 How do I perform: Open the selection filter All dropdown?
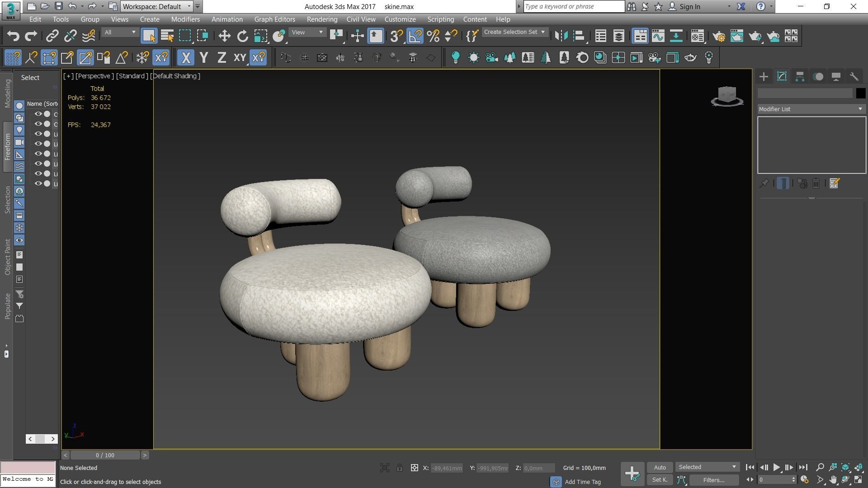120,33
